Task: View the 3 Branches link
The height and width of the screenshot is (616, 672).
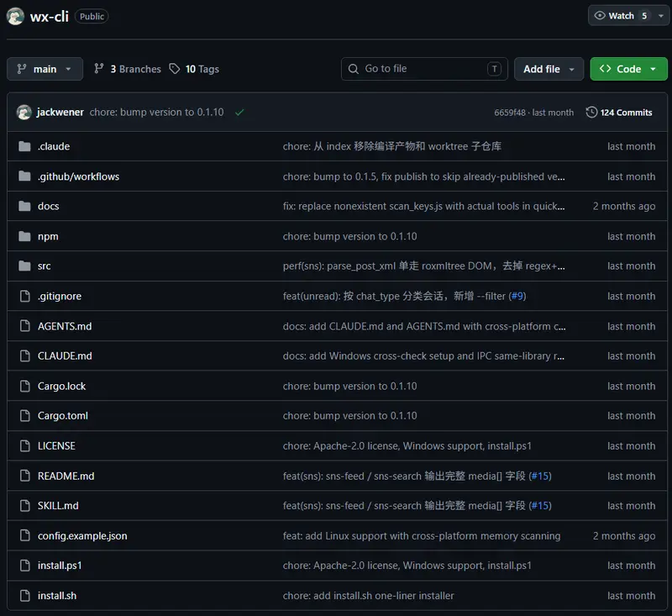Action: [128, 69]
